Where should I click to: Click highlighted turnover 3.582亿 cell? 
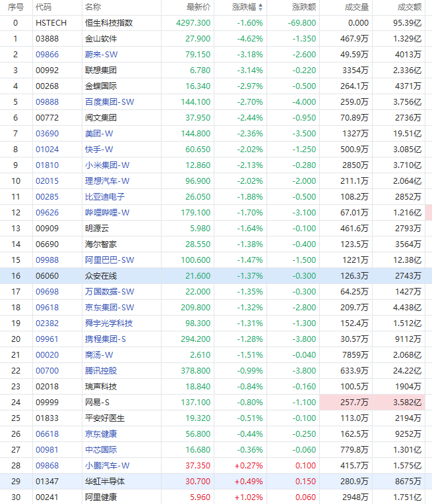pos(399,402)
